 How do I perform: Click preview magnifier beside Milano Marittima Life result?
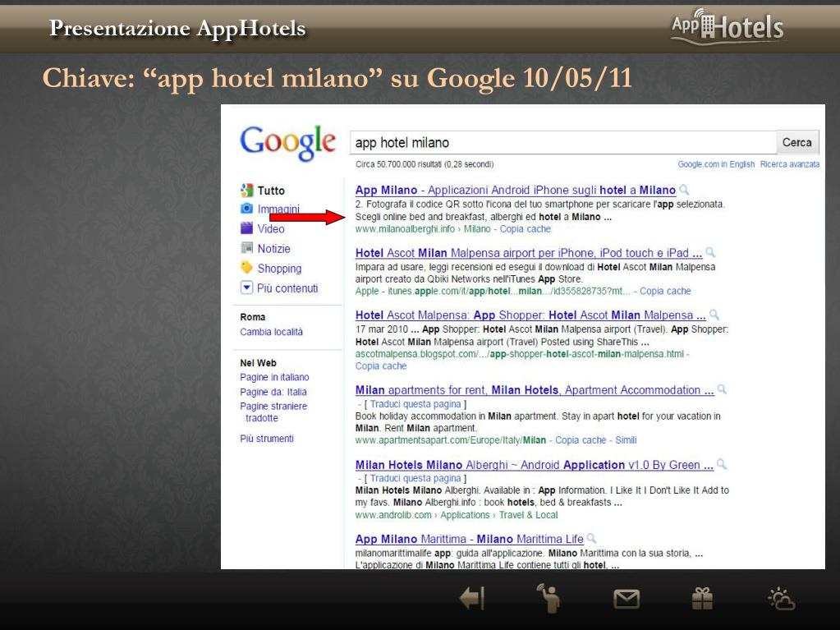[x=591, y=538]
